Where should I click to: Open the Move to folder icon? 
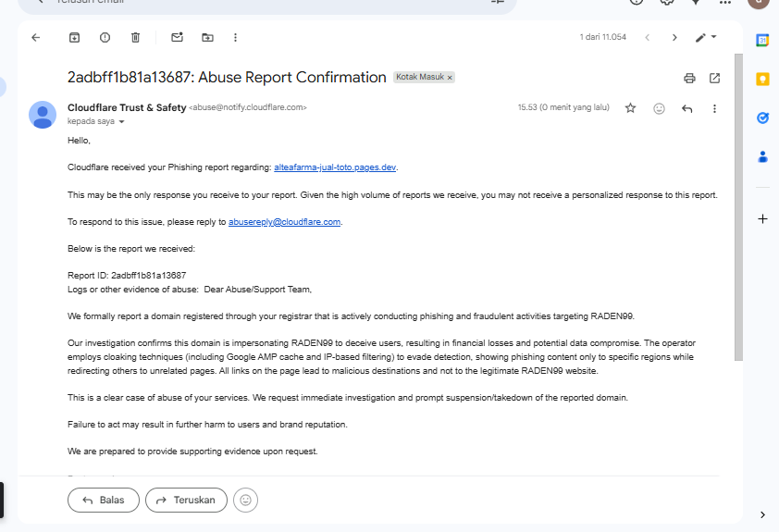pos(207,37)
